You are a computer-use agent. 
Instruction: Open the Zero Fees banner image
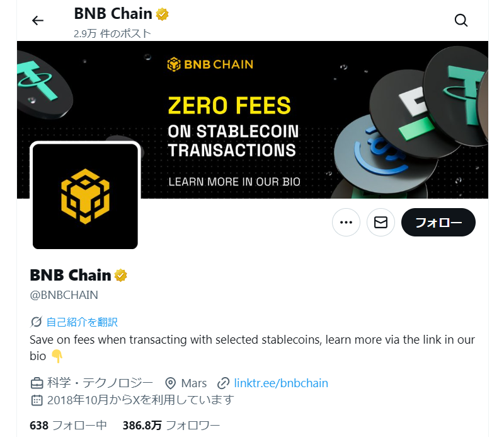pos(253,120)
